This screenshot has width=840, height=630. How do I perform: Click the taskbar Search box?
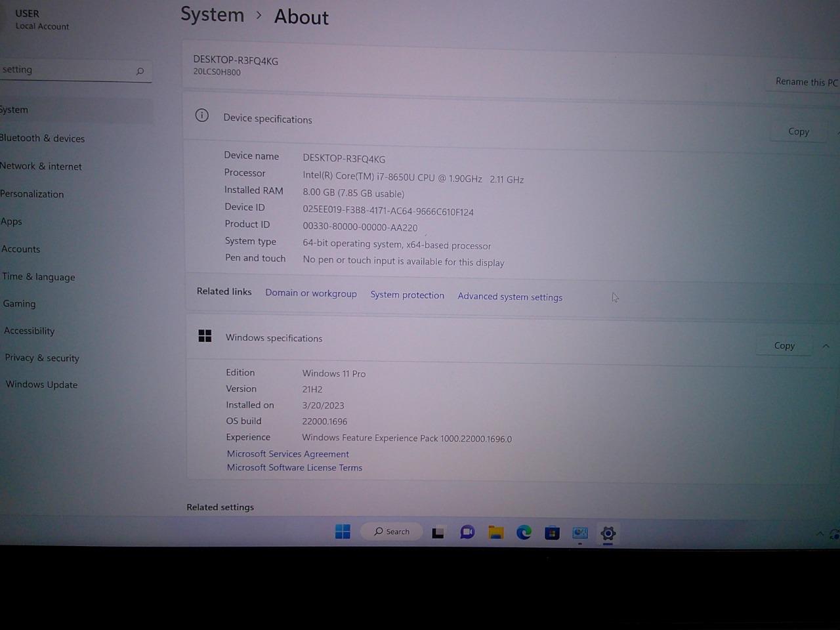392,532
